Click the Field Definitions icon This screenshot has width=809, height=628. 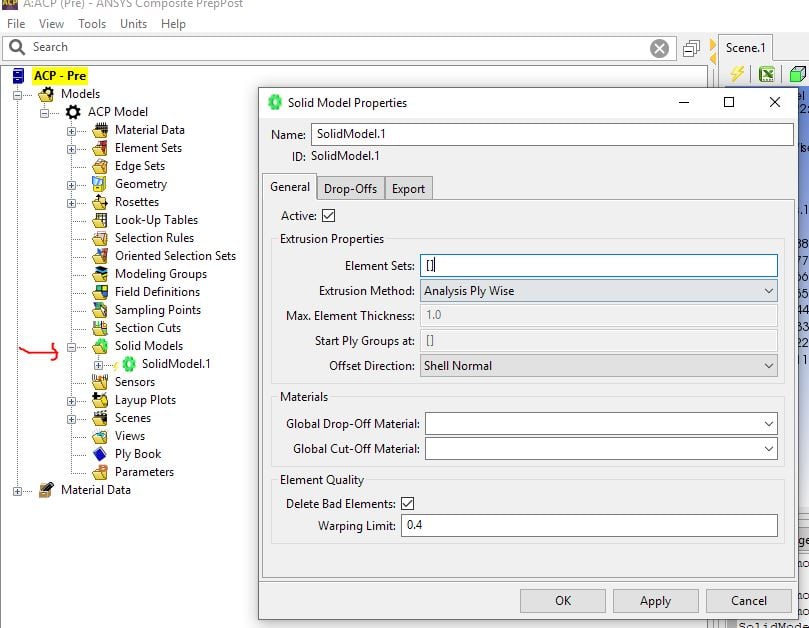[x=100, y=292]
